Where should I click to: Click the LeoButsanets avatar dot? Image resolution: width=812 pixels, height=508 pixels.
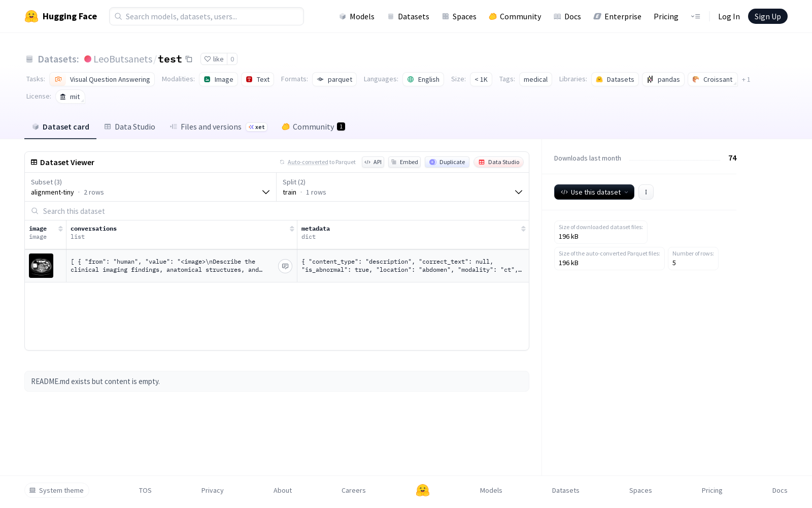coord(88,59)
